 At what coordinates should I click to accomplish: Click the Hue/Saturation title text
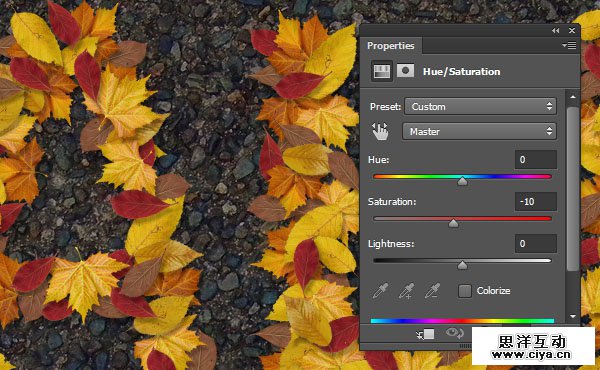pyautogui.click(x=461, y=72)
